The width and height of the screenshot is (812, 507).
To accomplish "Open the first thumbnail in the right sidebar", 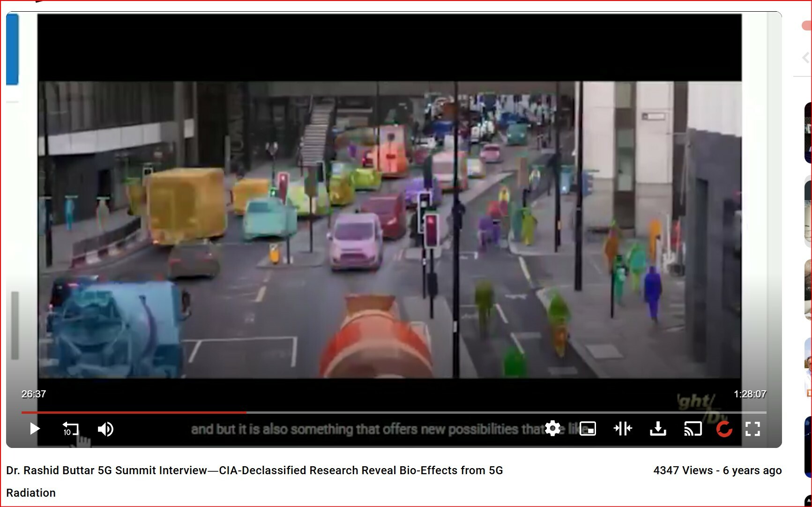I will (808, 133).
